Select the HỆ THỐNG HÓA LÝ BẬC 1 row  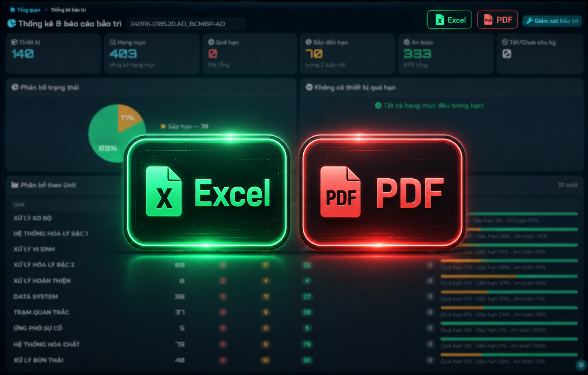(x=295, y=234)
